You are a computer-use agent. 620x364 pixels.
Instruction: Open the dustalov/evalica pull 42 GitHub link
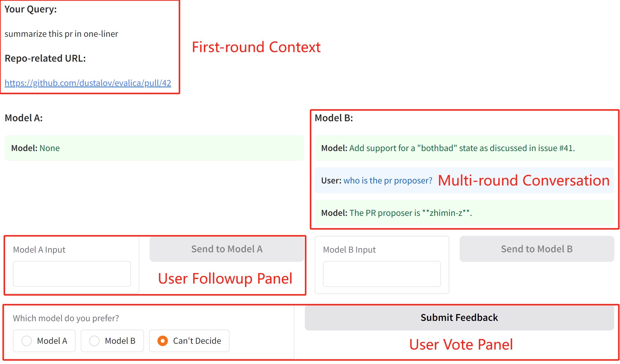pos(88,83)
